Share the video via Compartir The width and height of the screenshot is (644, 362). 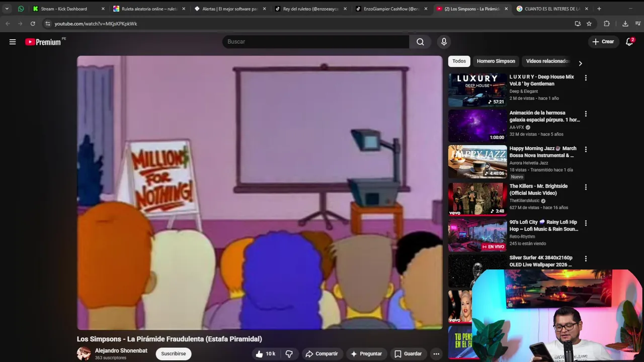[x=321, y=354]
